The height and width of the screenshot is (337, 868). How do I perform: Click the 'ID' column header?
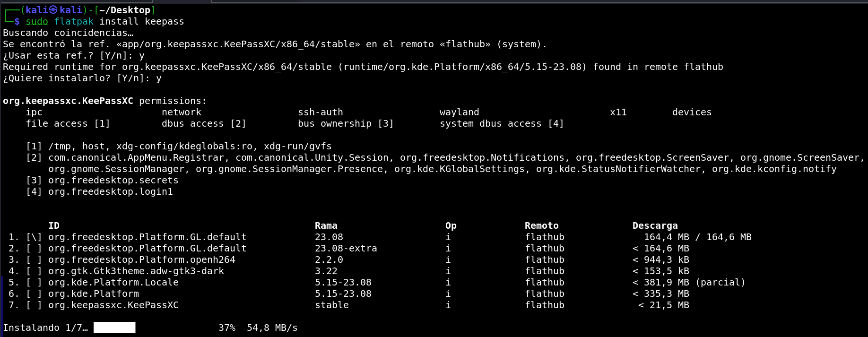point(54,225)
